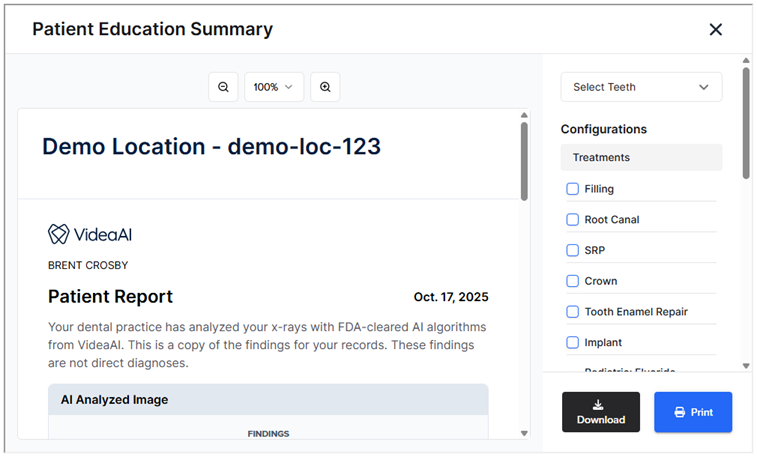Enable the Implant treatment checkbox
Screen dimensions: 757x457
573,343
